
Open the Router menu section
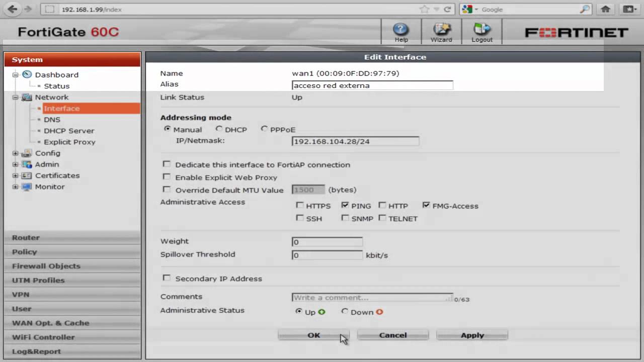[72, 237]
